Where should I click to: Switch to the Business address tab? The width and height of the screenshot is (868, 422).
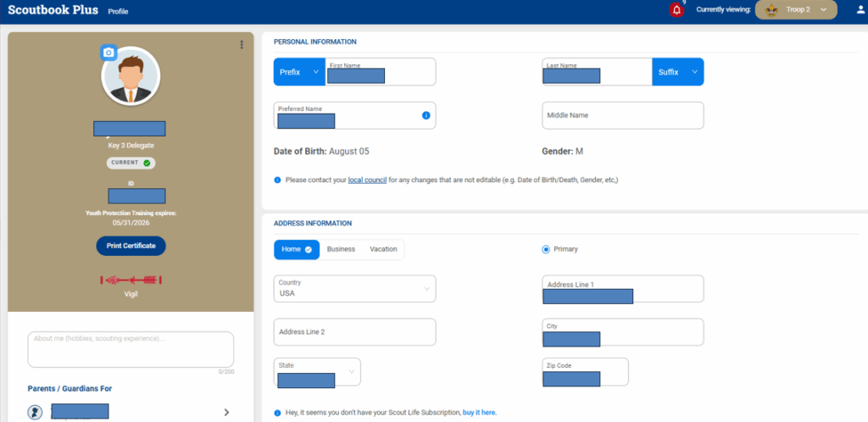tap(341, 249)
